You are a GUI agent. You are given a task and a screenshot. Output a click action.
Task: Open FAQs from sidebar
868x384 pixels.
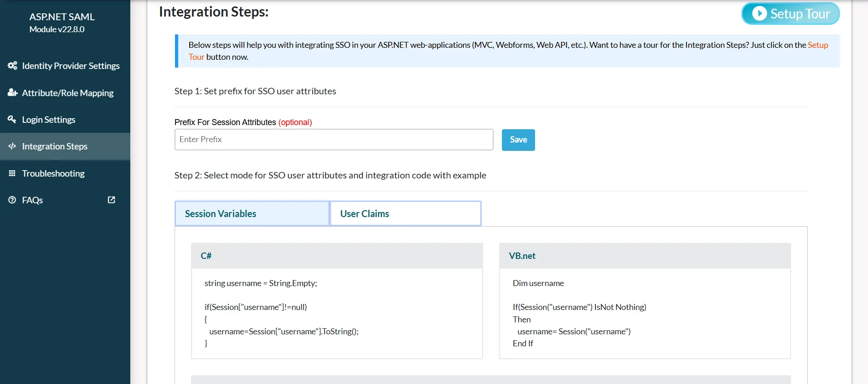pyautogui.click(x=65, y=200)
